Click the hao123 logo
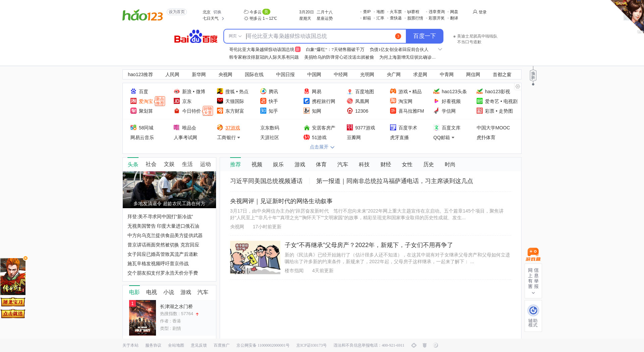The image size is (644, 352). 143,15
